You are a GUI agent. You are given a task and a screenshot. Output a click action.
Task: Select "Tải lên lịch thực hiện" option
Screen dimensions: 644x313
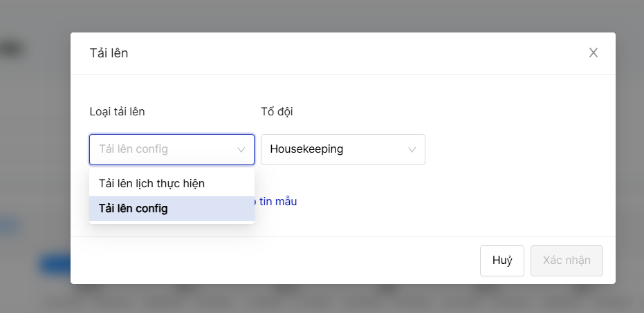(151, 184)
